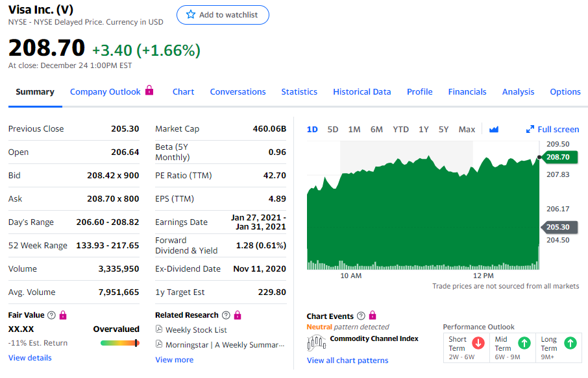Click the lock icon beside Company Outlook
Image resolution: width=588 pixels, height=378 pixels.
[149, 90]
